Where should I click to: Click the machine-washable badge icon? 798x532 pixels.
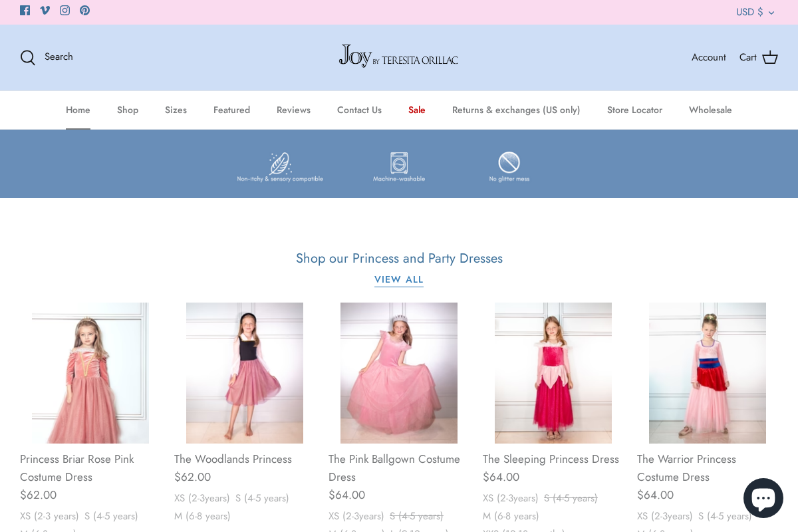click(x=399, y=166)
